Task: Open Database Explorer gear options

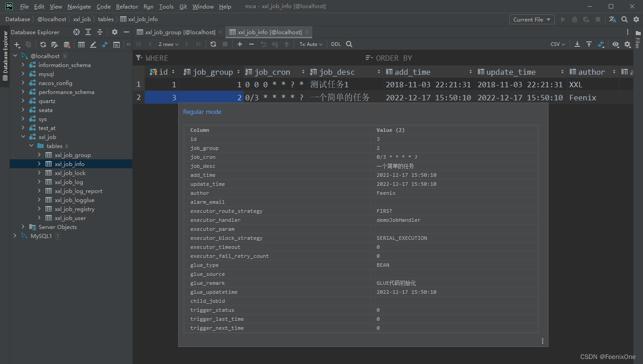Action: (115, 32)
